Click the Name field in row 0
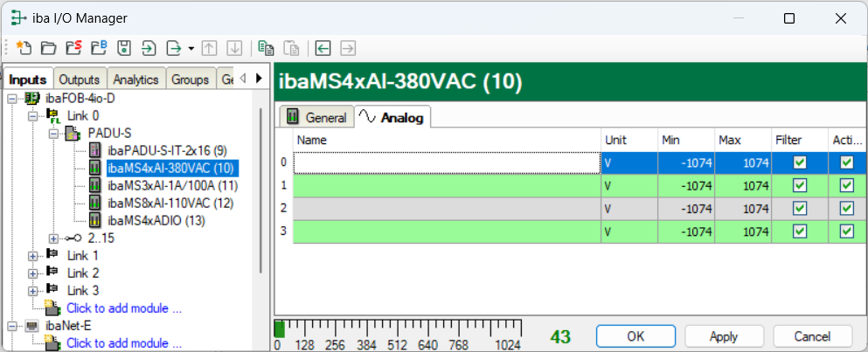 tap(448, 162)
